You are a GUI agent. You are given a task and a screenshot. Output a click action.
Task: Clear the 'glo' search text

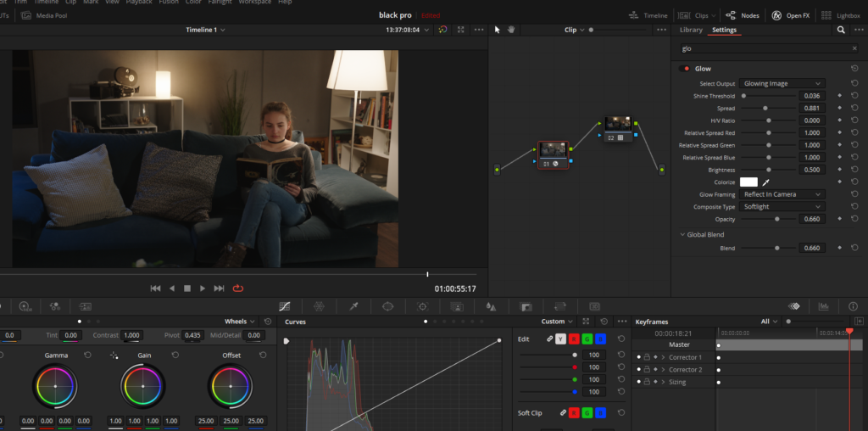pos(854,48)
